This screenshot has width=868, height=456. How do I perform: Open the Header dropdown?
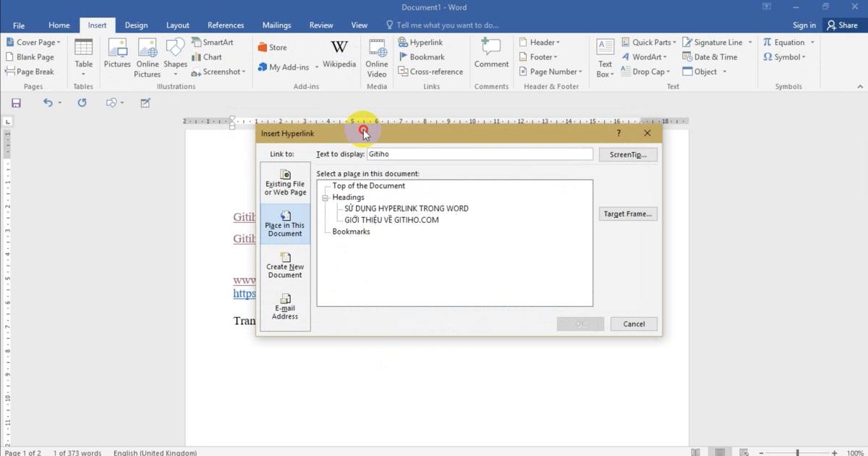tap(541, 42)
